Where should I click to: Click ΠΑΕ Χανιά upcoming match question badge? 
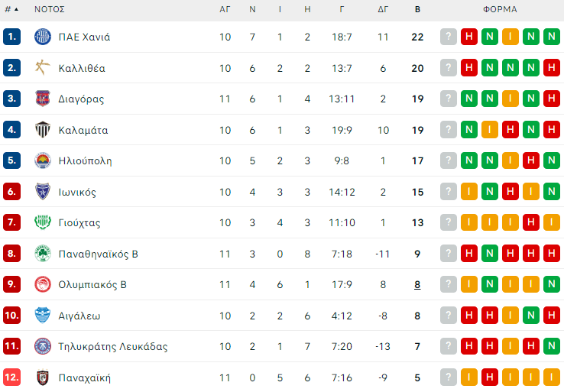pos(449,37)
